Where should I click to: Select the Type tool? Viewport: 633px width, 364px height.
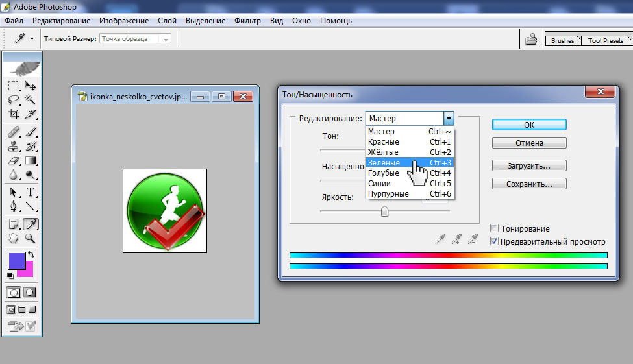pyautogui.click(x=31, y=192)
